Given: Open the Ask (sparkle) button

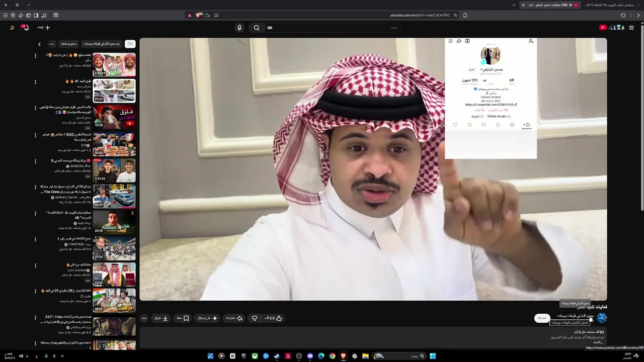Looking at the screenshot, I should pos(207,318).
